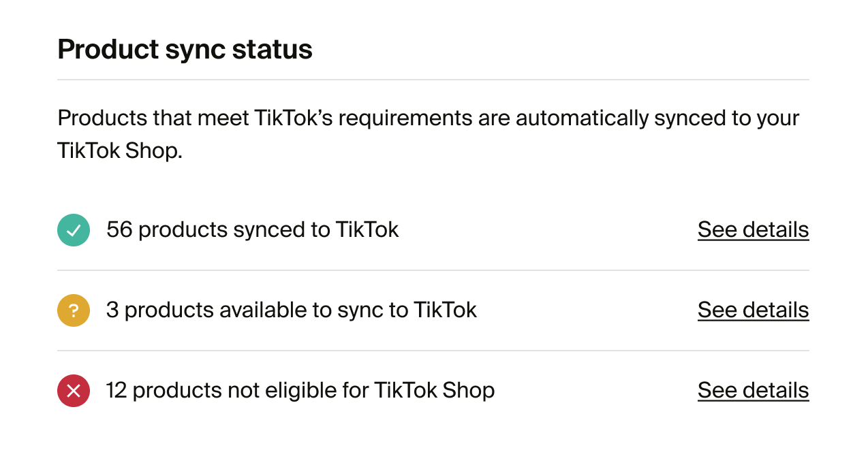The width and height of the screenshot is (868, 450).
Task: Open See details for 12 ineligible products
Action: (x=753, y=391)
